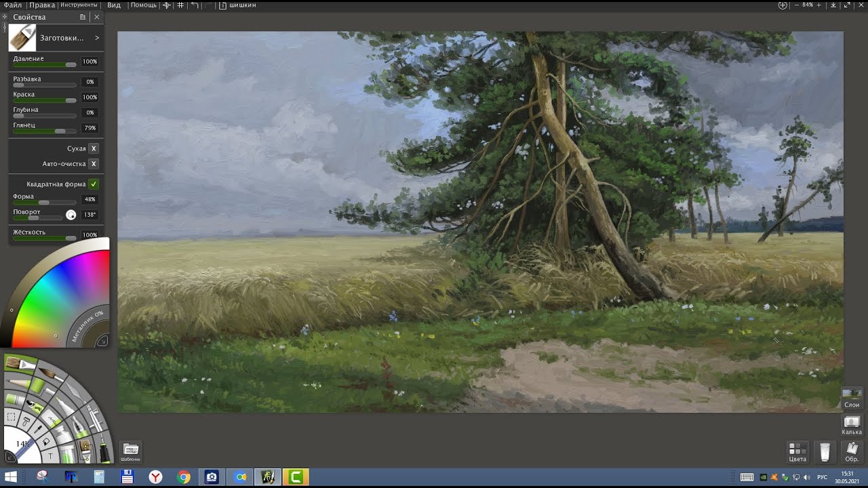Collapse the color picker corner arrow

[102, 341]
